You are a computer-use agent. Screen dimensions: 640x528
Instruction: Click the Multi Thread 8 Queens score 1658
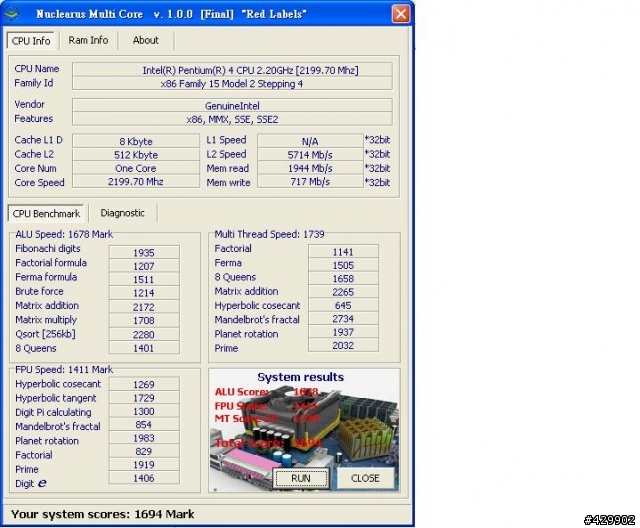pyautogui.click(x=343, y=278)
